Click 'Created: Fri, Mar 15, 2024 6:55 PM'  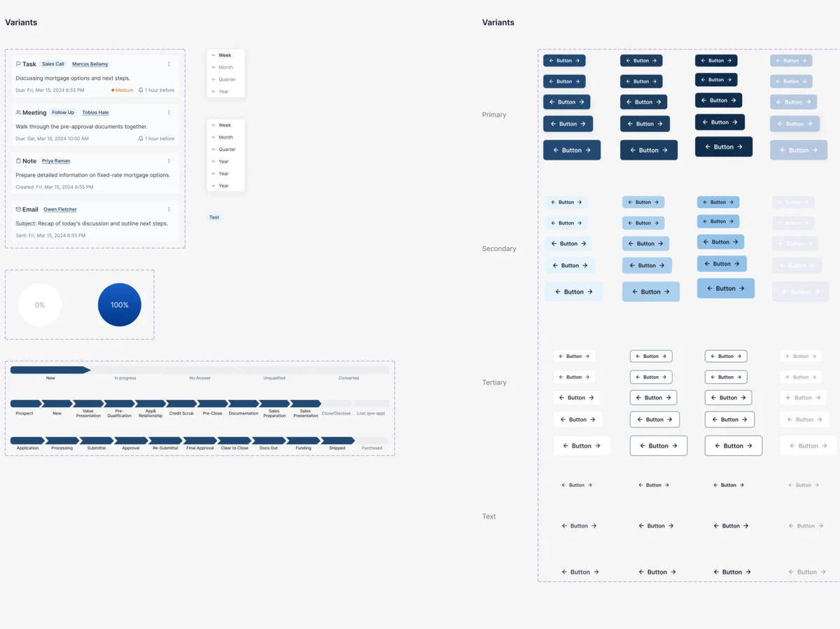54,187
